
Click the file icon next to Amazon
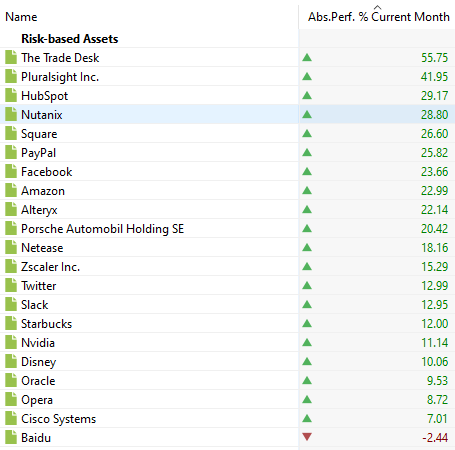coord(11,190)
